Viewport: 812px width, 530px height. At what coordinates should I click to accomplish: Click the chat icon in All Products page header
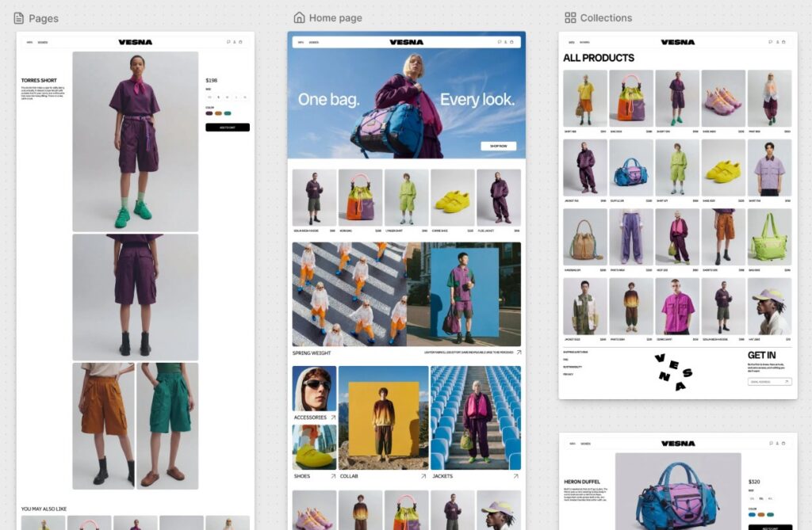tap(771, 42)
